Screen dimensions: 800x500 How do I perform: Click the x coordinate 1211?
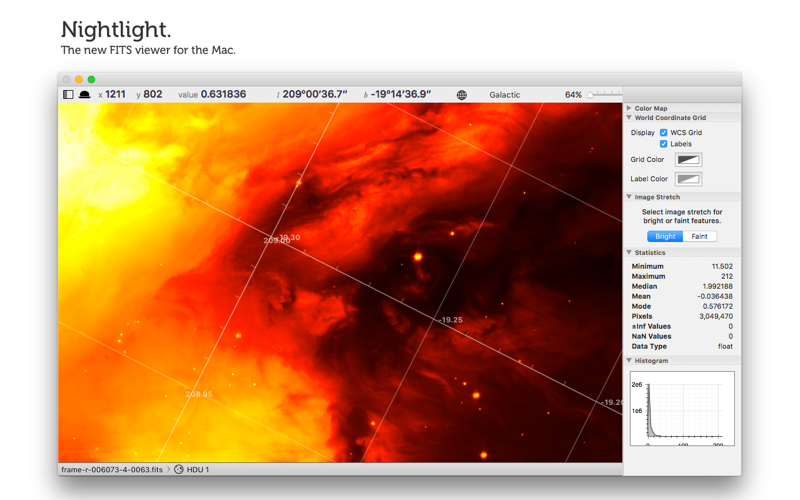click(x=115, y=94)
